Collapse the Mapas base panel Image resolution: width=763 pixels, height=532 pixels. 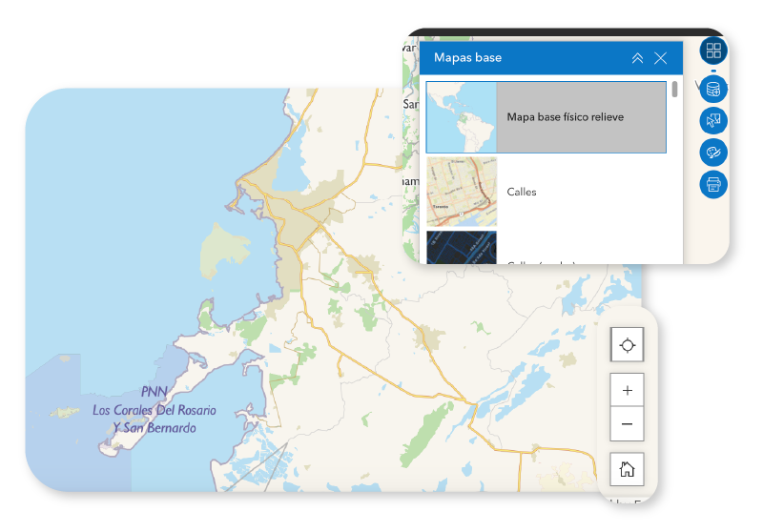pyautogui.click(x=637, y=58)
